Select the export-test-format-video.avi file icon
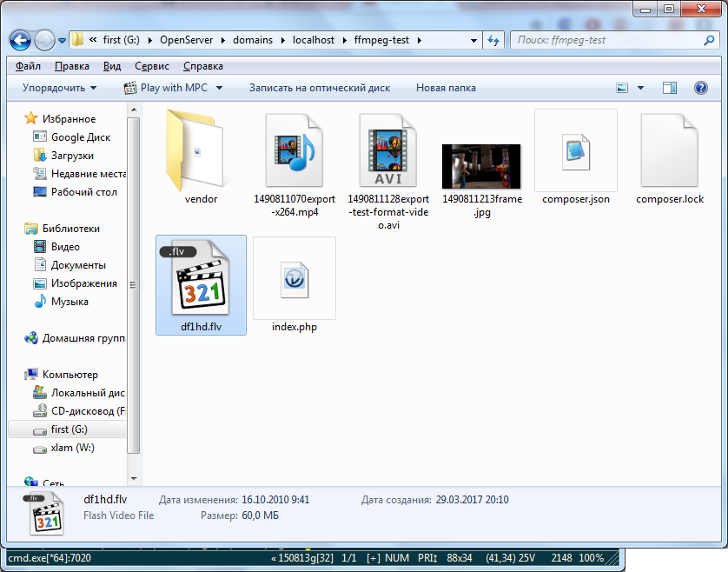Viewport: 728px width, 572px height. (388, 150)
